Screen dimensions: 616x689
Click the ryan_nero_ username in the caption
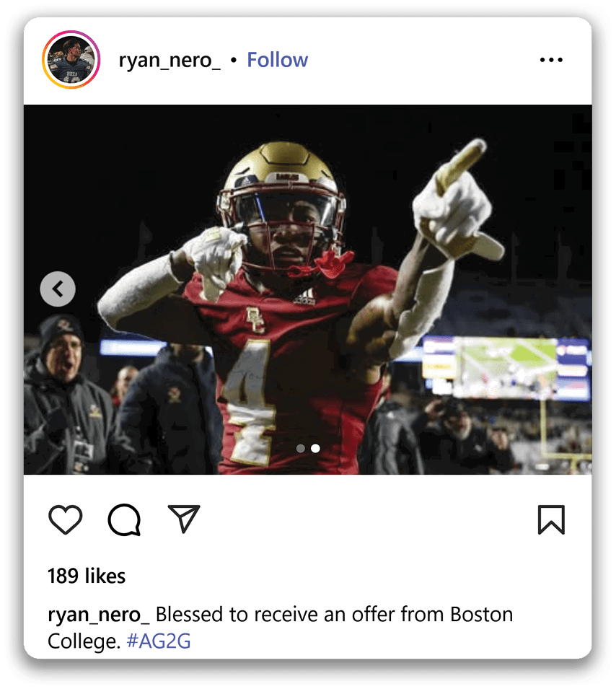(x=98, y=615)
